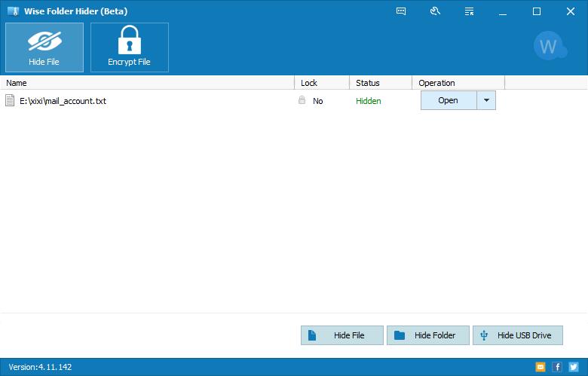Open the Facebook icon in status bar
Viewport: 588px width, 376px height.
pyautogui.click(x=557, y=367)
